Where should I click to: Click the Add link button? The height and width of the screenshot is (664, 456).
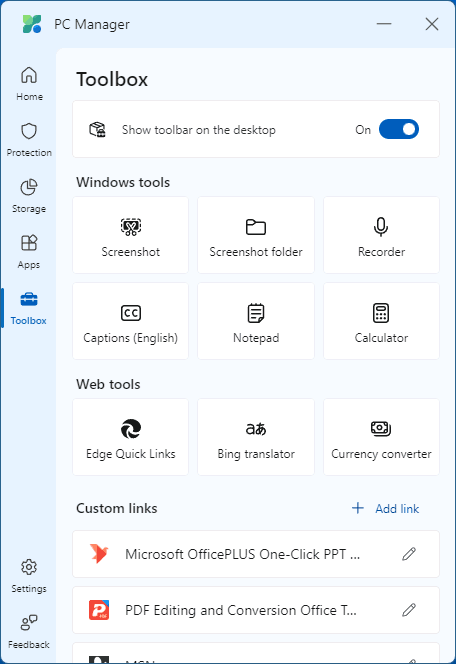pos(385,508)
